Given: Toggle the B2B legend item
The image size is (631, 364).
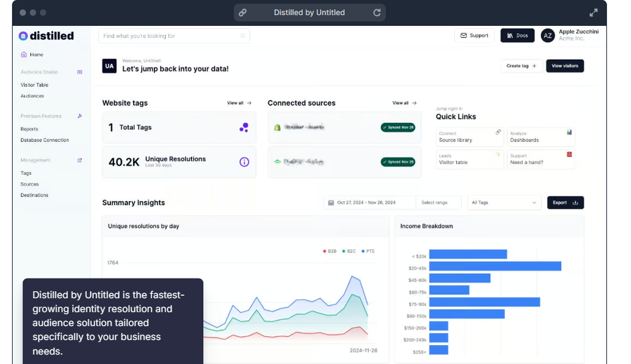Looking at the screenshot, I should click(x=329, y=251).
